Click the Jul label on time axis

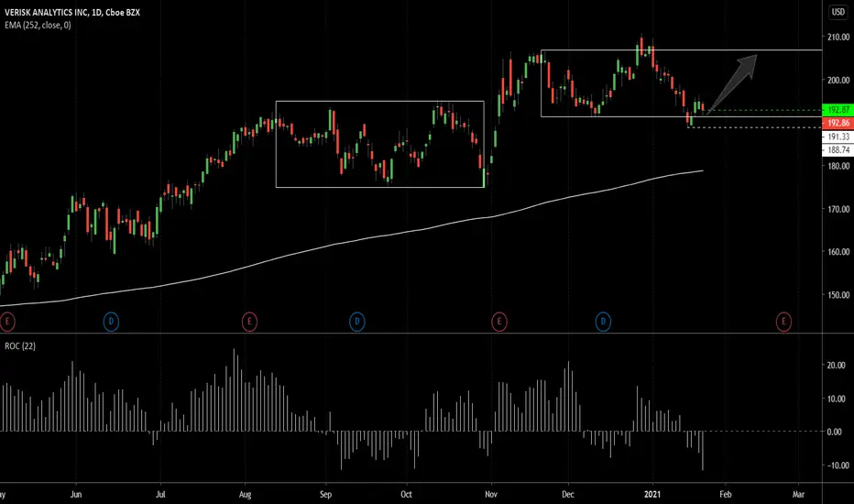(x=160, y=495)
